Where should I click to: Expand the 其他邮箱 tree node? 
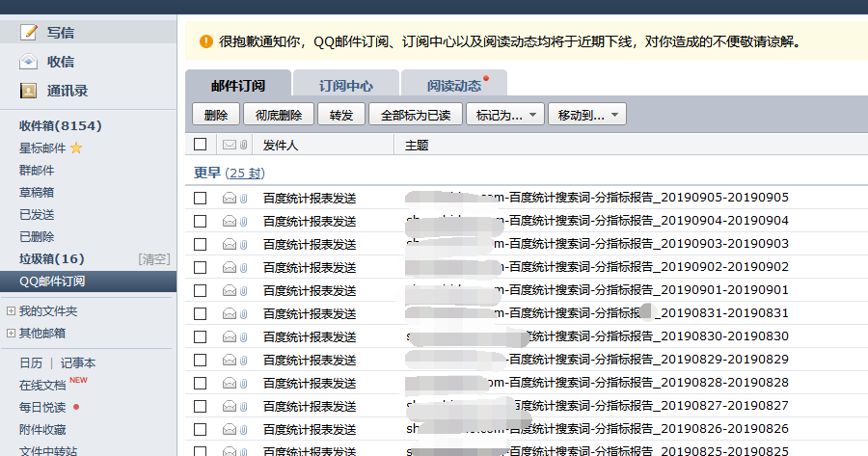(11, 334)
